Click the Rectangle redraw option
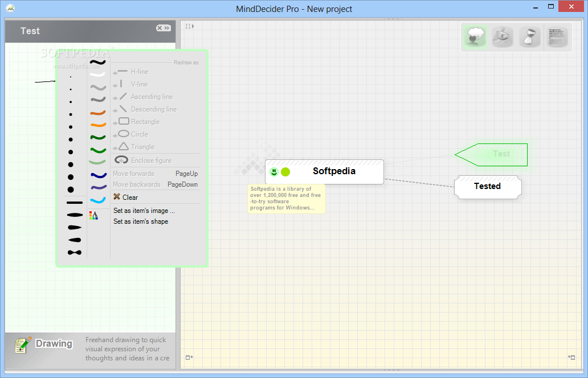The width and height of the screenshot is (588, 378). (137, 122)
